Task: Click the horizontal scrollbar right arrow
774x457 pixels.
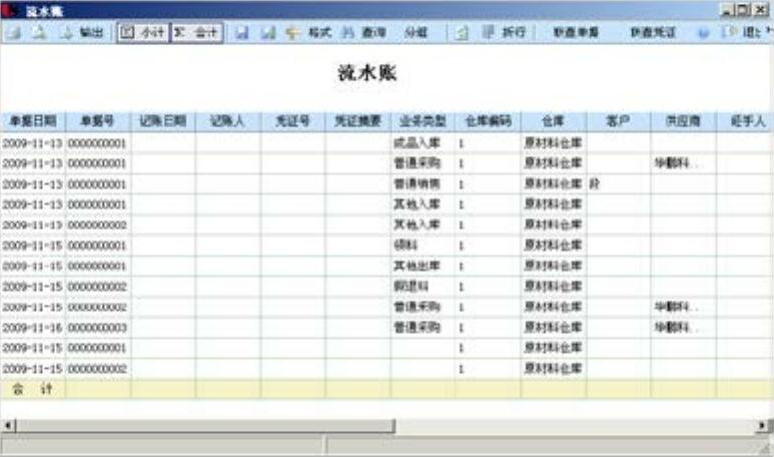Action: pyautogui.click(x=765, y=426)
